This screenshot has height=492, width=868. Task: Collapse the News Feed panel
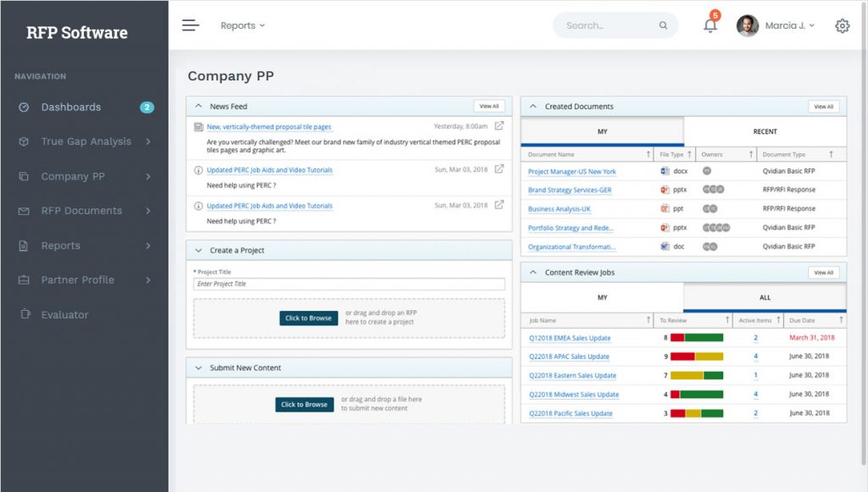[198, 107]
